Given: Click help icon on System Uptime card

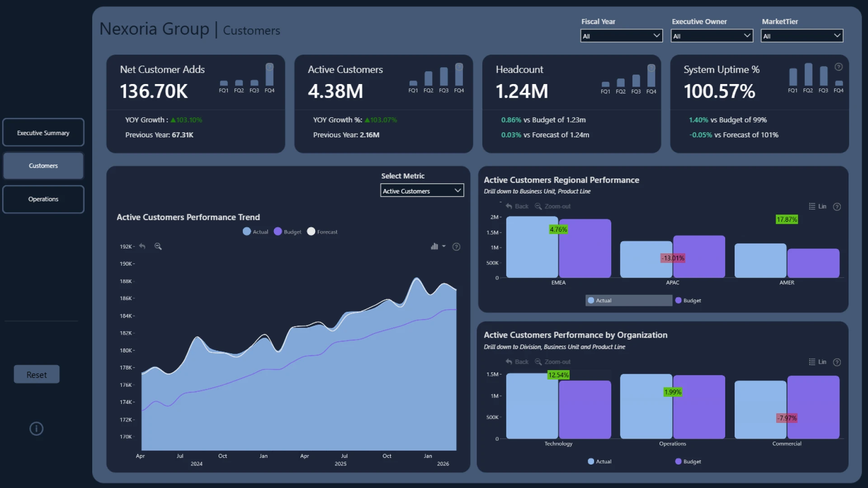Looking at the screenshot, I should click(x=839, y=67).
